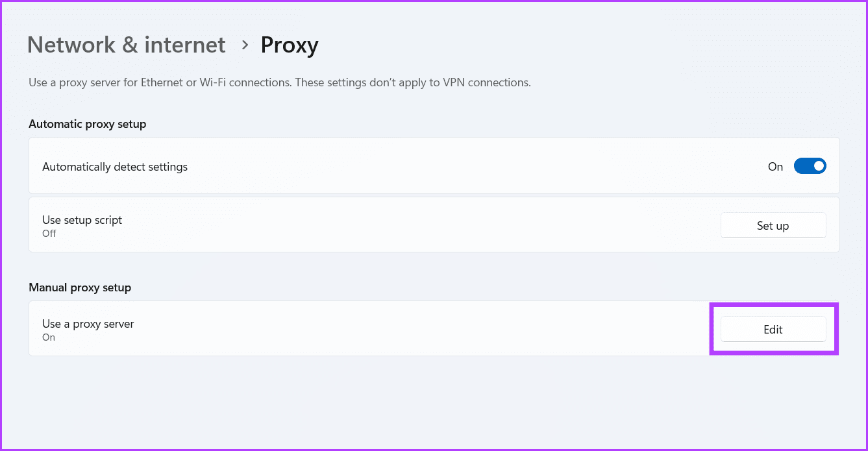Select the Proxy breadcrumb label
Image resolution: width=868 pixels, height=451 pixels.
tap(290, 44)
